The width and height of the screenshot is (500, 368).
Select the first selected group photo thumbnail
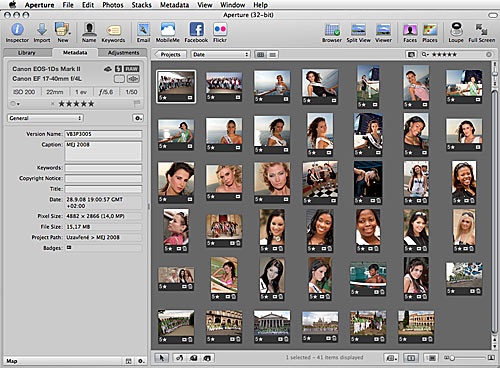coord(176,86)
